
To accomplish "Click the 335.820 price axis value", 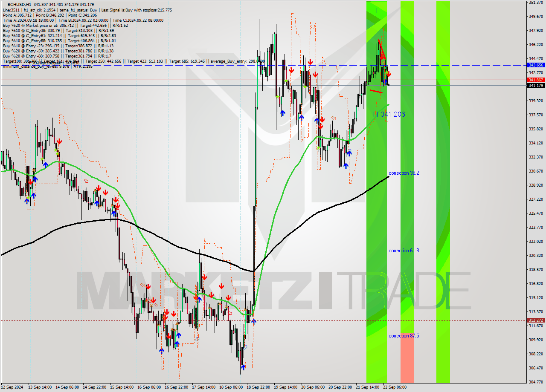I will click(536, 129).
